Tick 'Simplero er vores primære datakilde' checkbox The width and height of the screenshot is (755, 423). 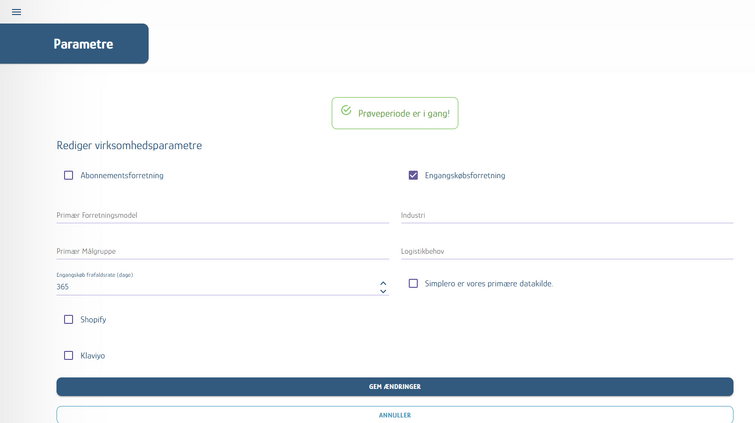point(413,283)
